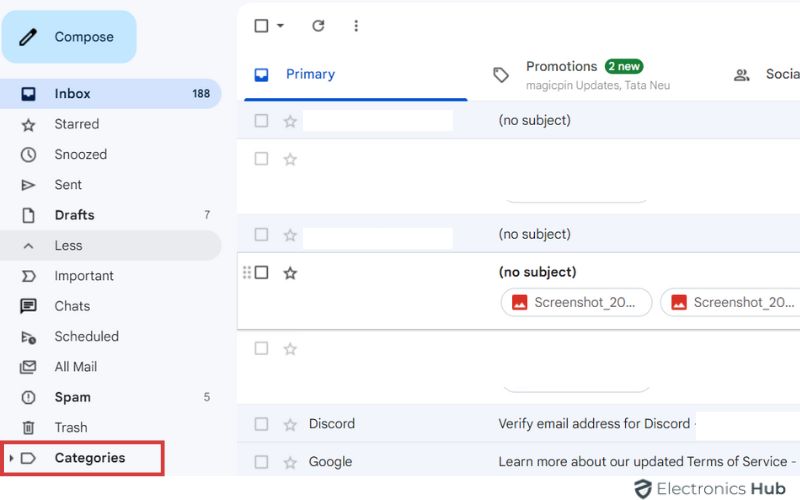800x500 pixels.
Task: Switch to the Promotions tab
Action: pos(561,67)
